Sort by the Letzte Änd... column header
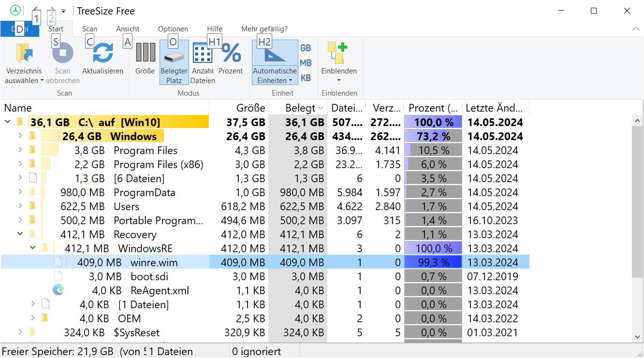Image resolution: width=644 pixels, height=358 pixels. pos(496,108)
